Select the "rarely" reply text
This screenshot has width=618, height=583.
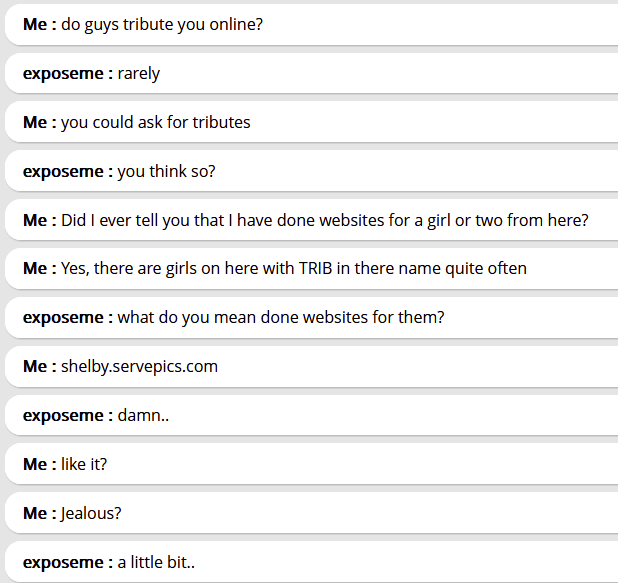pyautogui.click(x=139, y=73)
